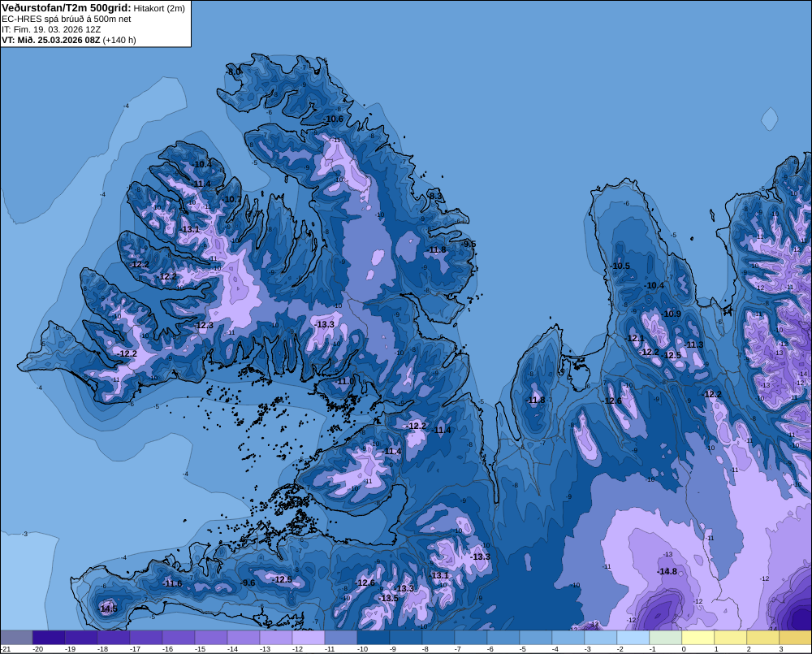The image size is (812, 654).
Task: Select the -8.0 temperature label
Action: [x=234, y=71]
